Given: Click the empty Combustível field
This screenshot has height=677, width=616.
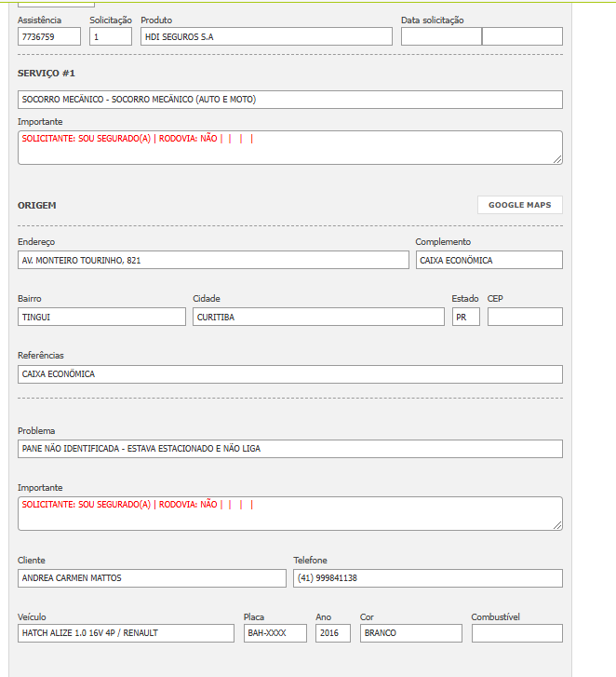Looking at the screenshot, I should tap(516, 633).
